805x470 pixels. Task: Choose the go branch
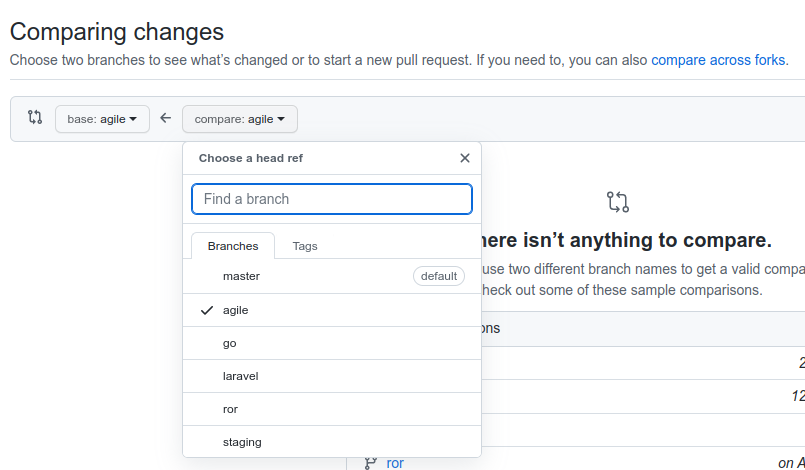coord(230,343)
